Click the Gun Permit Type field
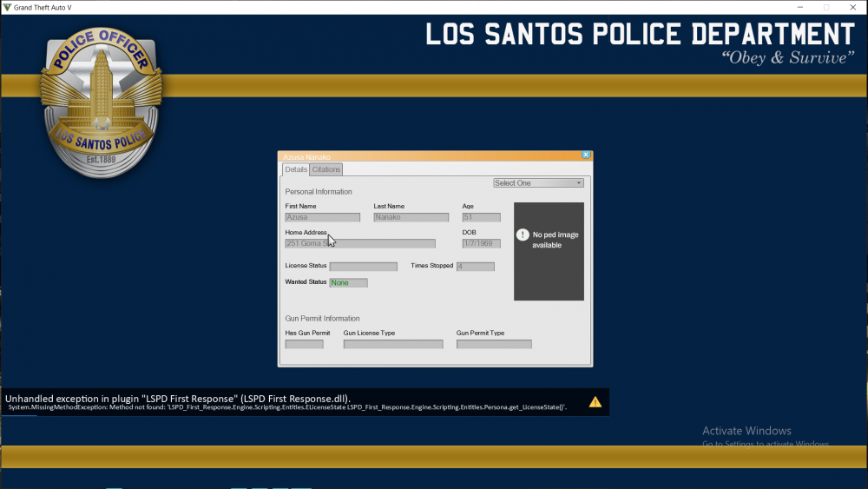The image size is (868, 489). pyautogui.click(x=494, y=344)
